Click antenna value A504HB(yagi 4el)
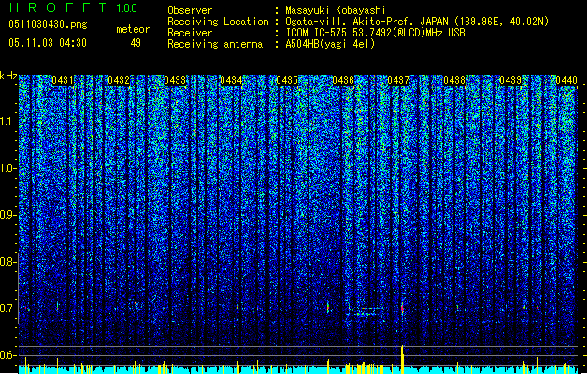The height and width of the screenshot is (374, 588). [330, 44]
